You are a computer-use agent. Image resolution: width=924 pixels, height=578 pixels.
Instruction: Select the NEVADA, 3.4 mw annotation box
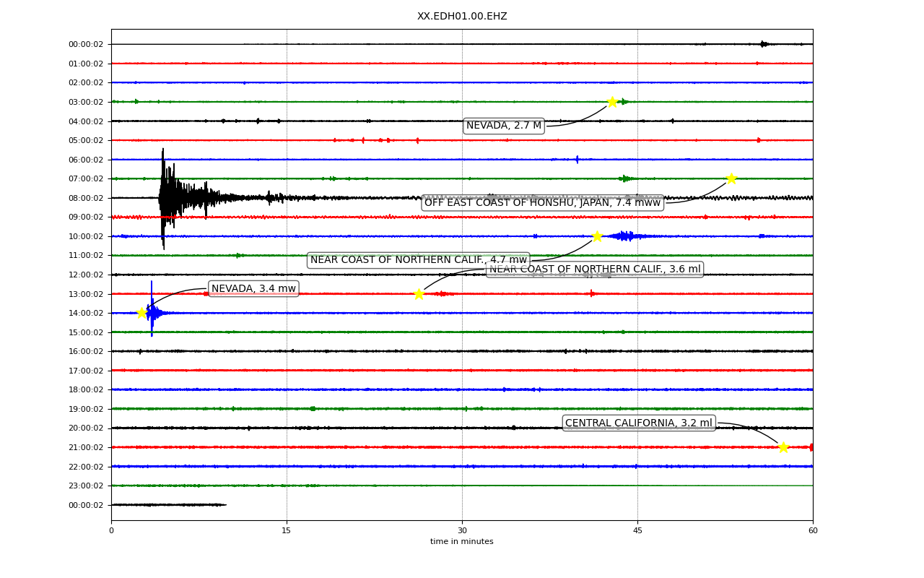pos(253,289)
